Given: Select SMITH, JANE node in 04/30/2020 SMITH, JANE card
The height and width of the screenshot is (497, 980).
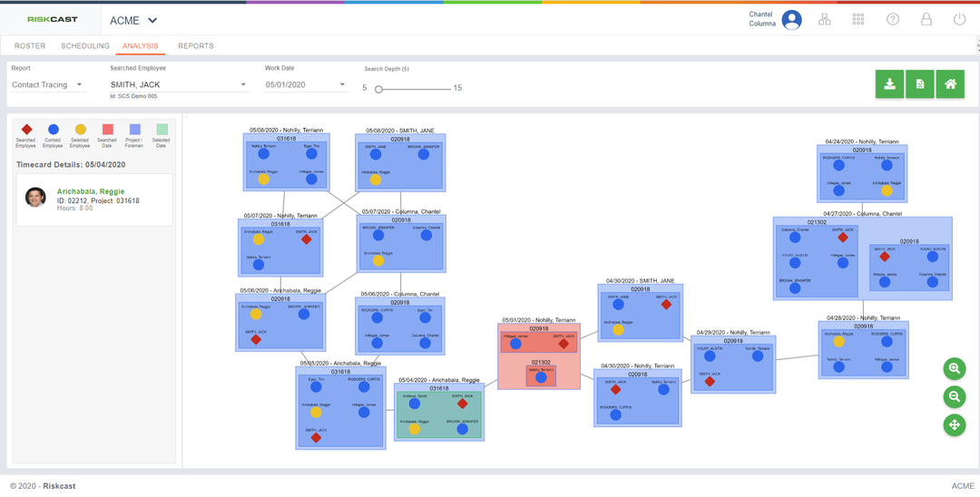Looking at the screenshot, I should click(618, 305).
